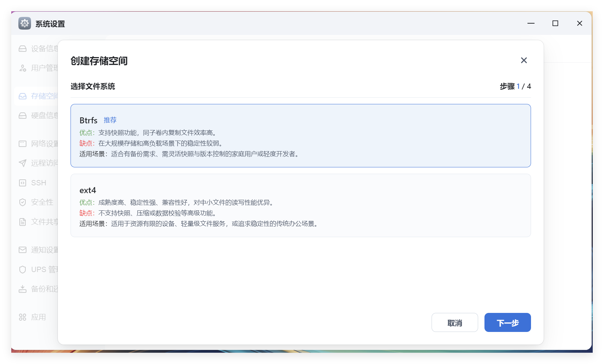Maximize the 系统设置 window

click(x=555, y=23)
